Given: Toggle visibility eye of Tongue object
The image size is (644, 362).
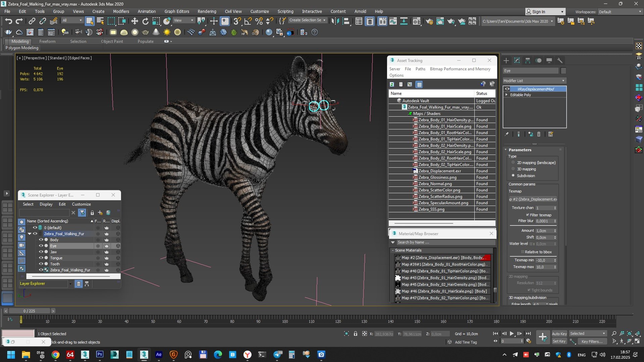Looking at the screenshot, I should (x=41, y=258).
